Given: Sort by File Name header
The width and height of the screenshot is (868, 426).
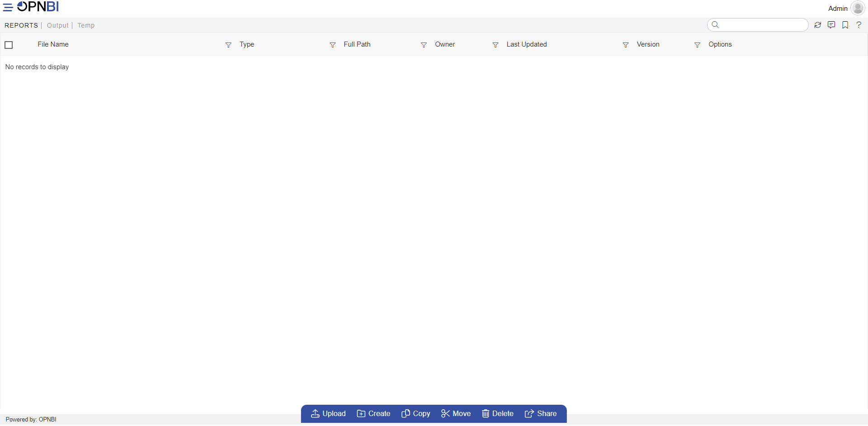Looking at the screenshot, I should 53,44.
